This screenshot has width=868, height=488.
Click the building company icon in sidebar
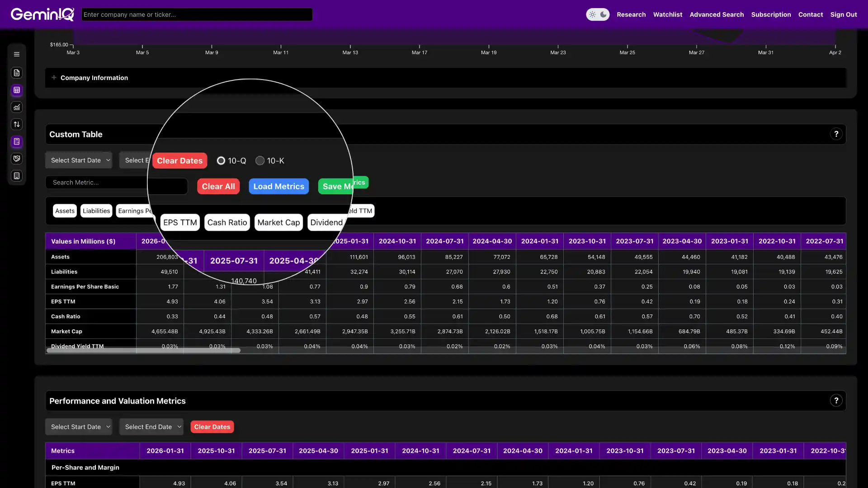point(17,176)
